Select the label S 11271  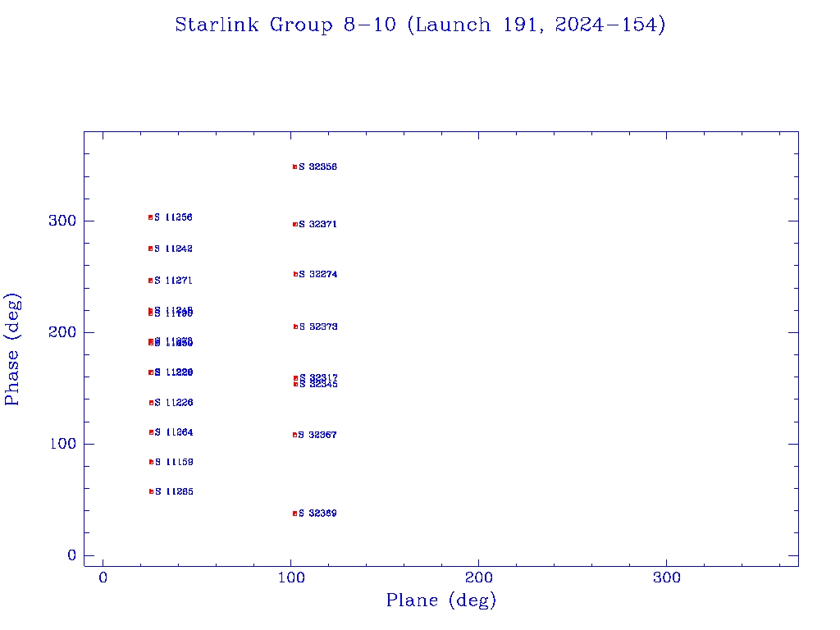(173, 281)
